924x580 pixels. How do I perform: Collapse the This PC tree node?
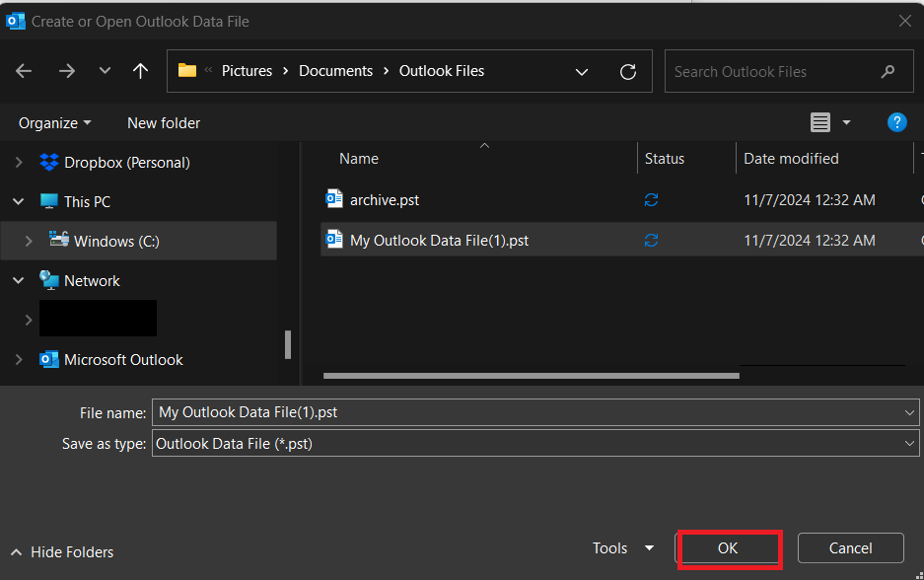coord(19,201)
